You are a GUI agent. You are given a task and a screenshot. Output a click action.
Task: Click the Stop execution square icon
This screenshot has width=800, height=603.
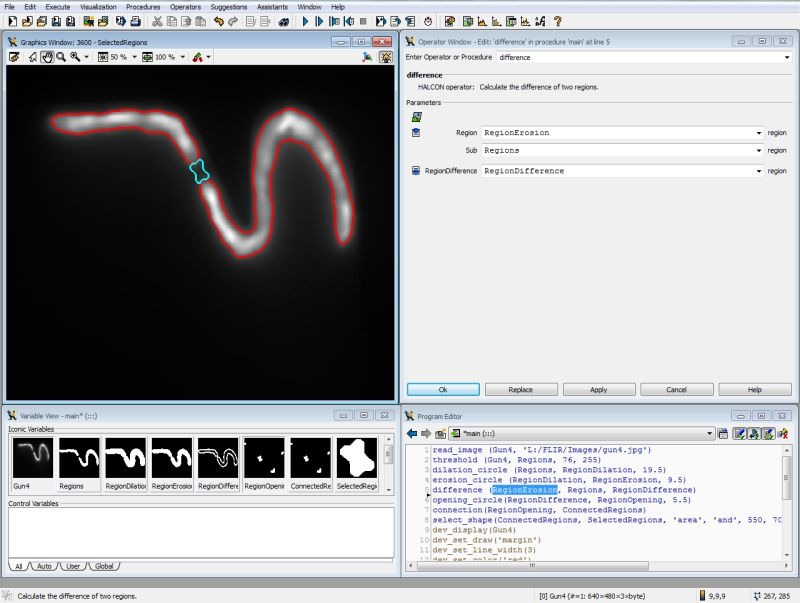(x=362, y=21)
